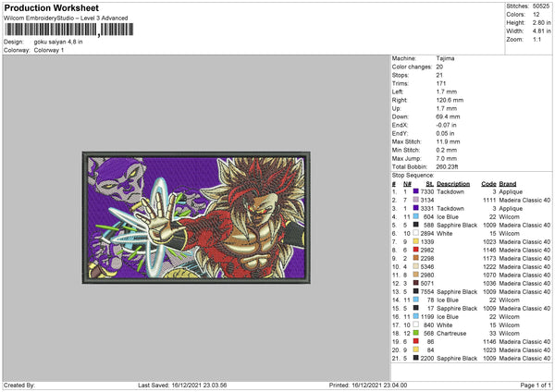Viewport: 555px width, 392px height.
Task: Click the black swatch with 2200 stitches
Action: click(416, 358)
